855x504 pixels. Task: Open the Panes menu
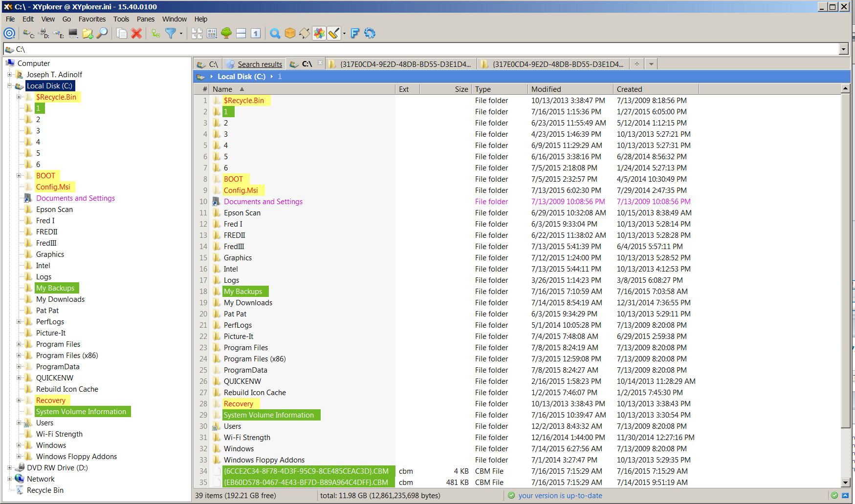coord(146,19)
